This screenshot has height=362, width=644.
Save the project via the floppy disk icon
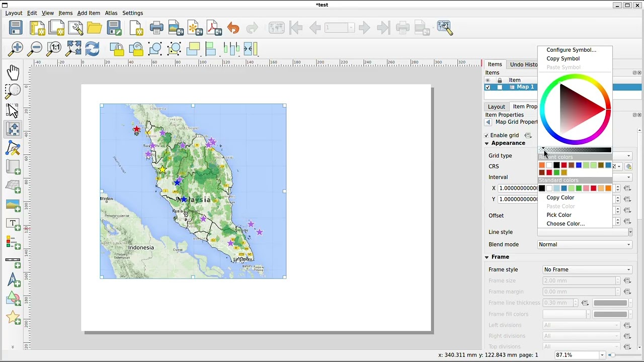point(16,28)
